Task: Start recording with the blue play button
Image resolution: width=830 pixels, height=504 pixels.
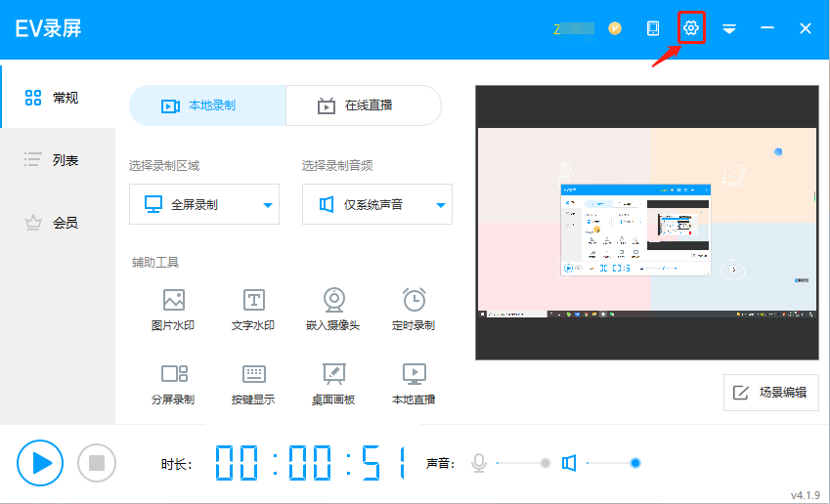Action: click(x=40, y=463)
